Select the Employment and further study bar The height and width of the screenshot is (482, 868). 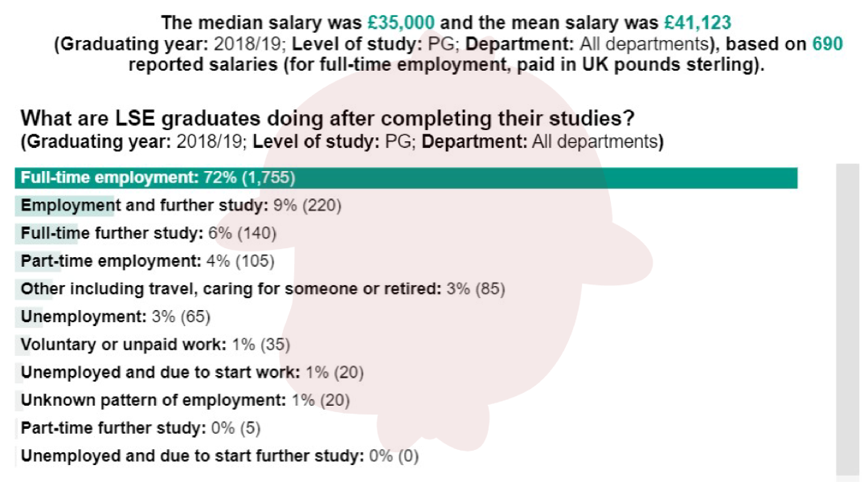tap(181, 206)
